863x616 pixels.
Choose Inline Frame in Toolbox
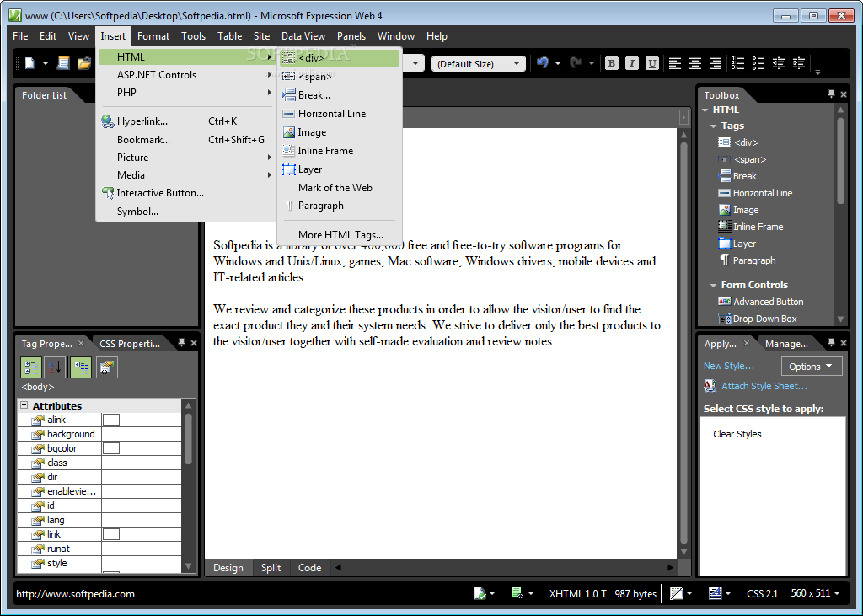click(x=751, y=227)
